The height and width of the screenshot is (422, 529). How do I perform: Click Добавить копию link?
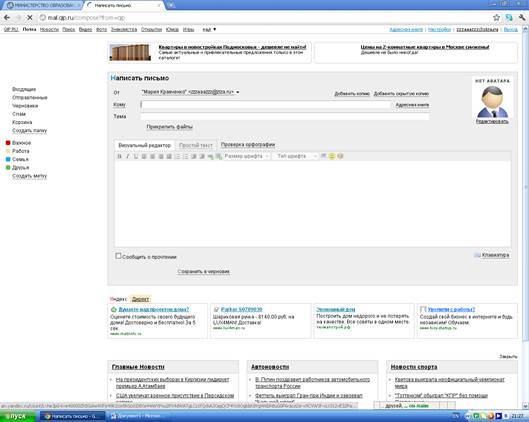352,94
